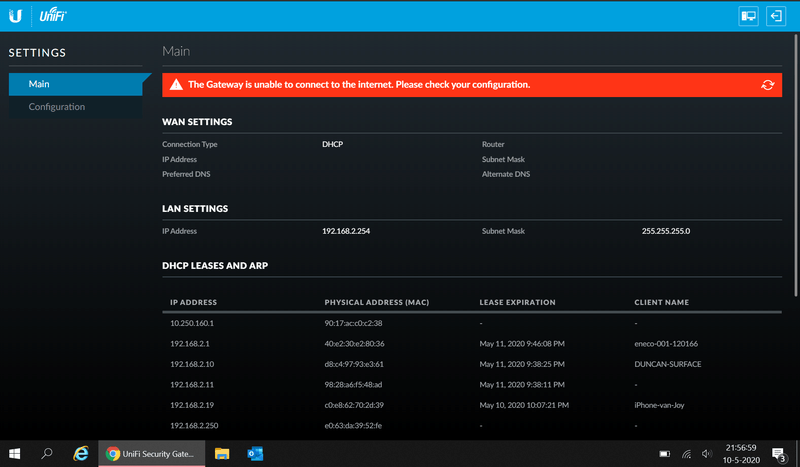800x467 pixels.
Task: Open Windows taskbar search
Action: tap(47, 453)
